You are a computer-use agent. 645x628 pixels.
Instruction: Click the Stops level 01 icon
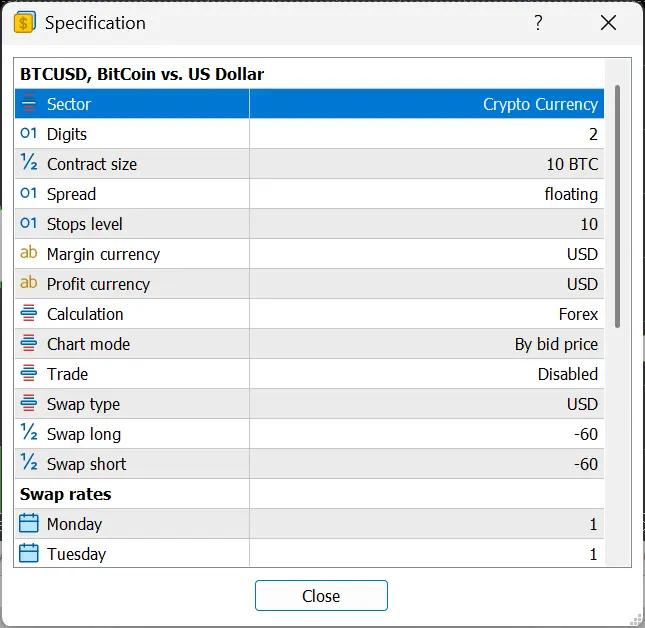click(28, 223)
